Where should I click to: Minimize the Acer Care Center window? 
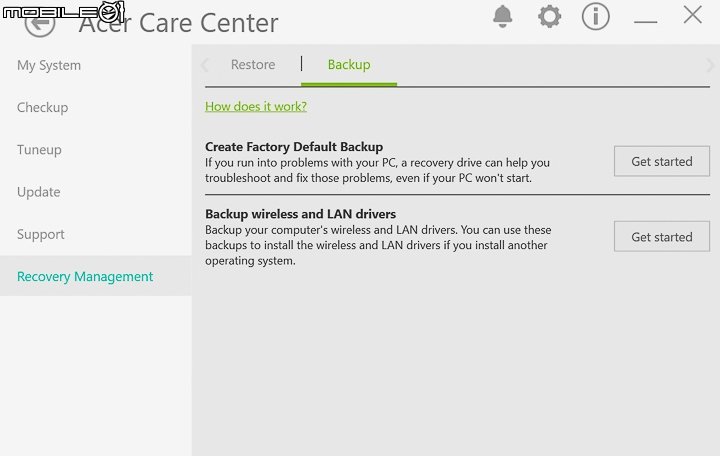coord(645,22)
